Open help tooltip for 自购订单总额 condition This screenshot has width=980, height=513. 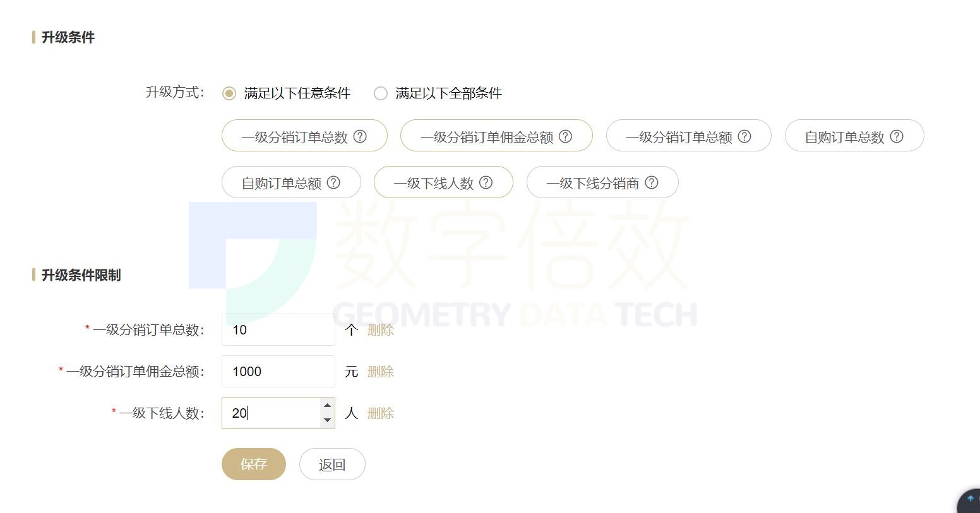[x=333, y=182]
